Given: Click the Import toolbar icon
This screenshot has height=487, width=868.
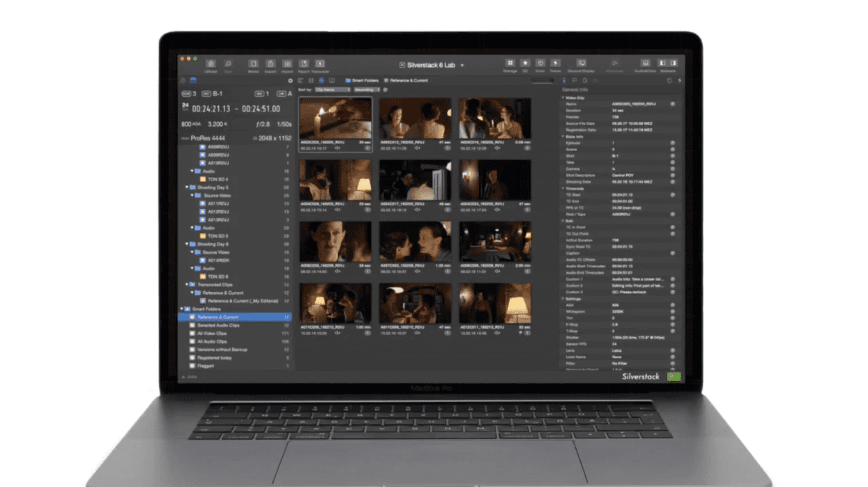Looking at the screenshot, I should coord(287,64).
